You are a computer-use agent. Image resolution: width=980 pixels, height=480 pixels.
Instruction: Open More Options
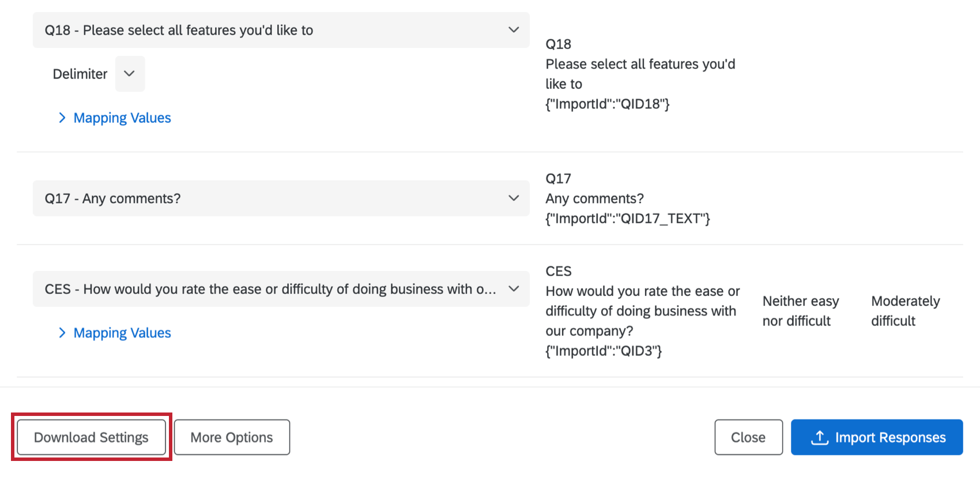coord(231,437)
